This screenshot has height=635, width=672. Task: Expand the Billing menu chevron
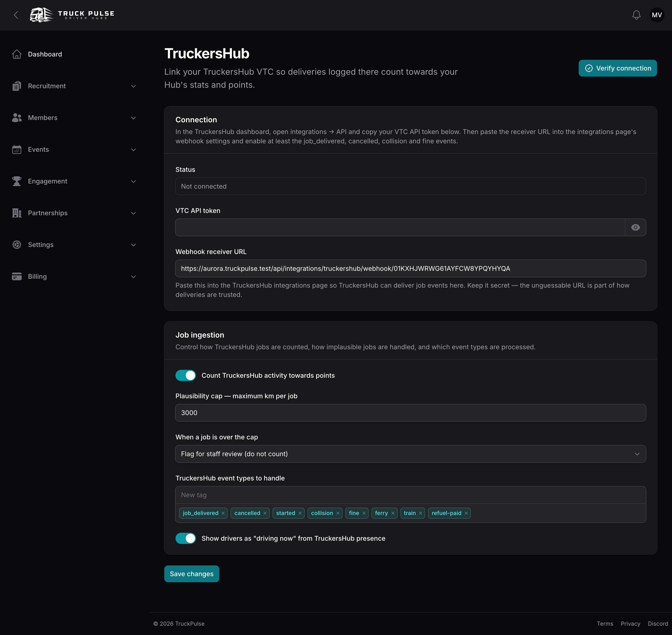[x=133, y=277]
